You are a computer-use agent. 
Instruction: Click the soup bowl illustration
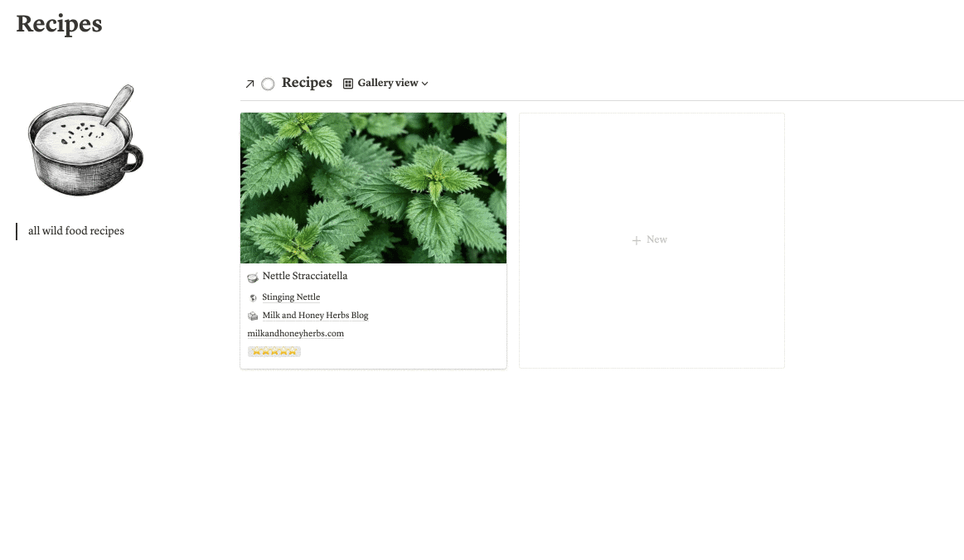[x=85, y=141]
